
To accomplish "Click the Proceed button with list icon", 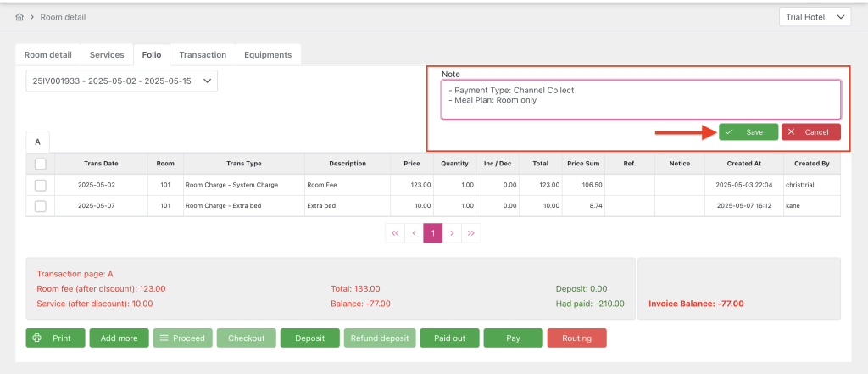I will click(x=182, y=338).
